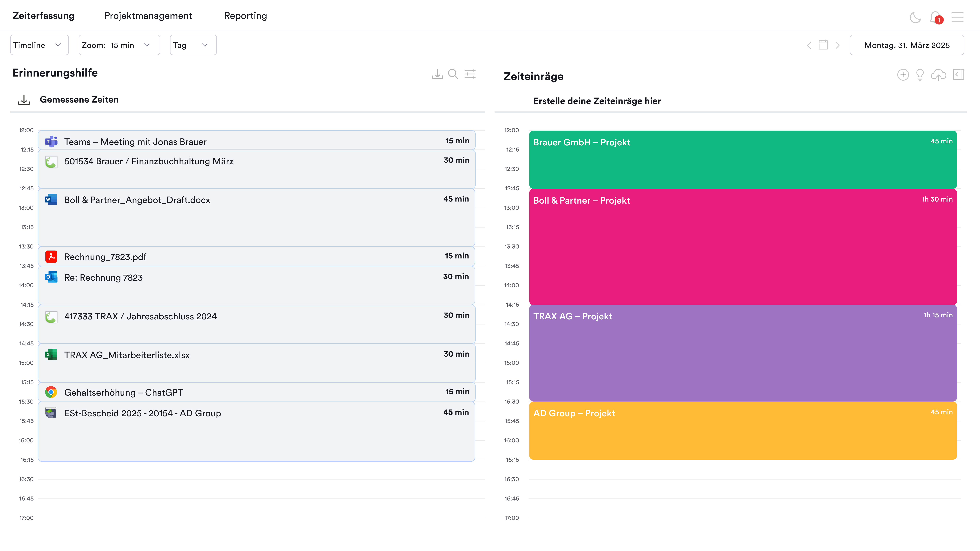Open filter settings sliders icon in Erinnerungshilfe

(x=470, y=74)
